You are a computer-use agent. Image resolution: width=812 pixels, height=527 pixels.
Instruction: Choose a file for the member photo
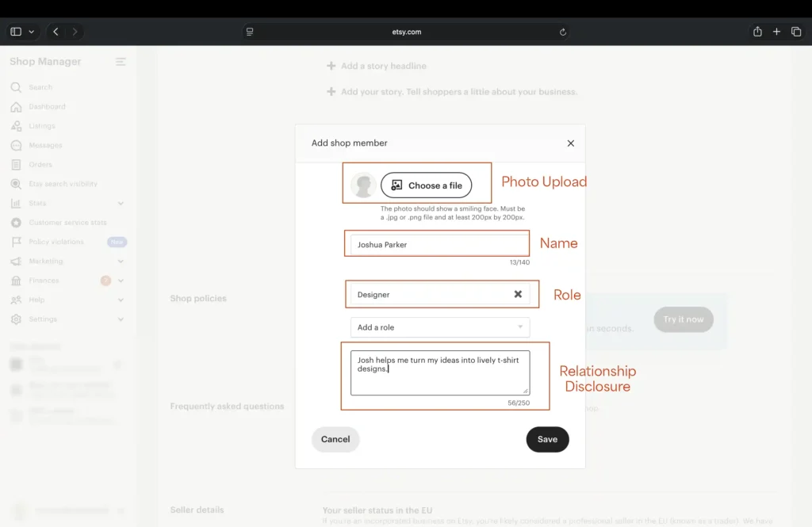pos(427,186)
